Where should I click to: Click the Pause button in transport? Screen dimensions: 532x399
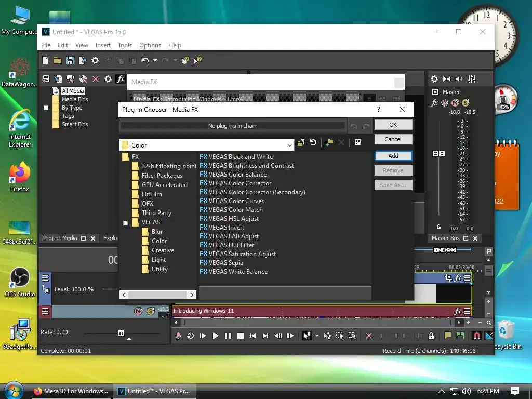tap(228, 336)
